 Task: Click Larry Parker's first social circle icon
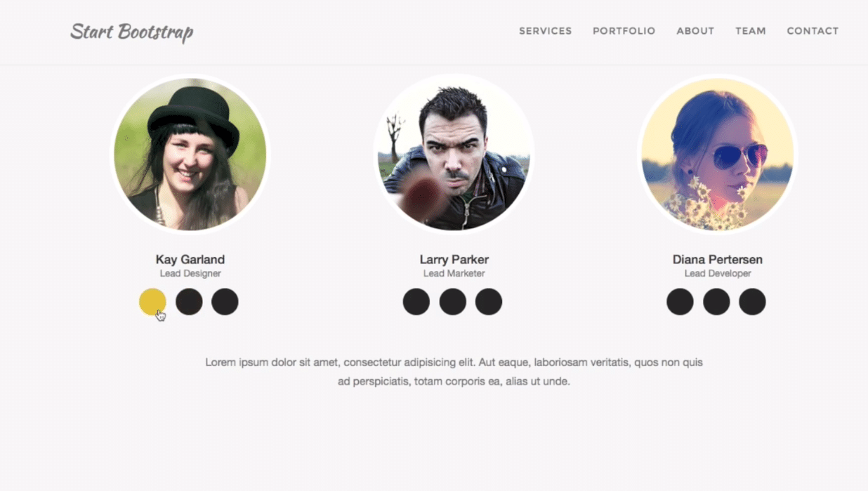(416, 302)
